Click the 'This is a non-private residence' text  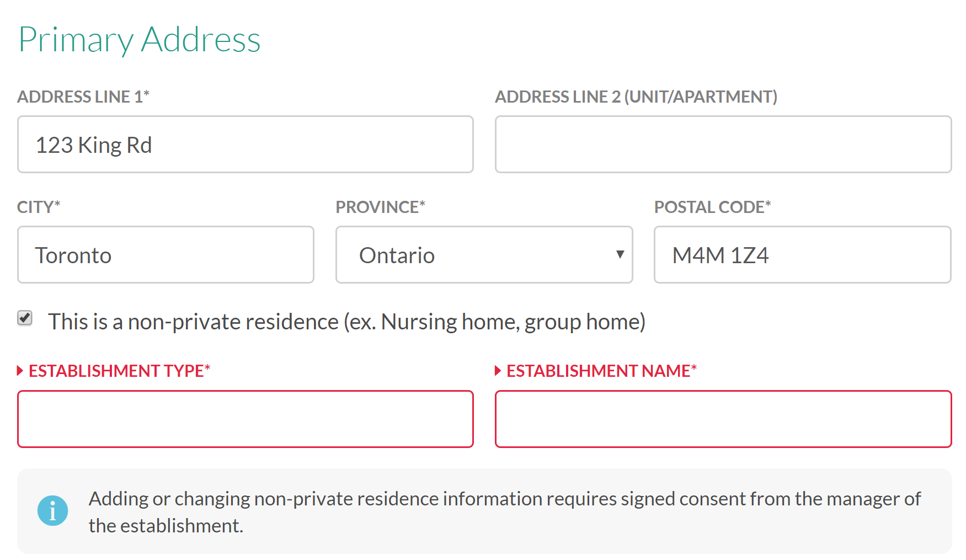click(x=346, y=322)
